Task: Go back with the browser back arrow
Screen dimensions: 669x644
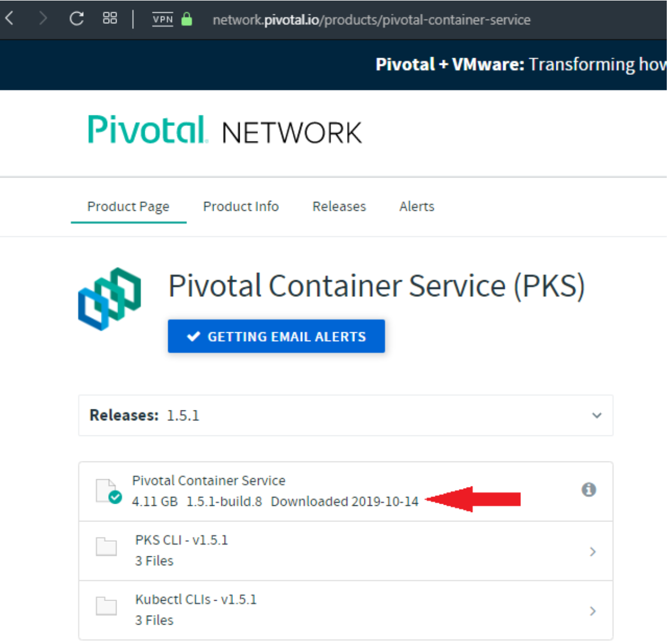Action: click(x=9, y=19)
